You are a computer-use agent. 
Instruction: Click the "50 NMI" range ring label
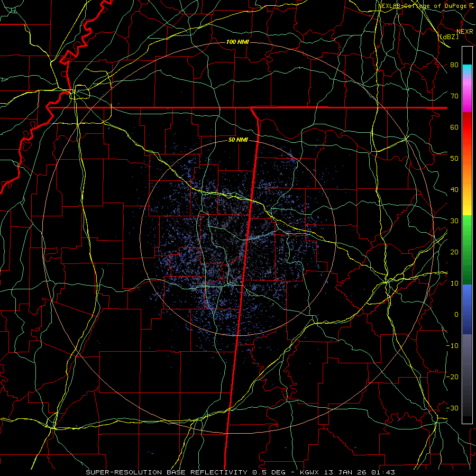238,140
